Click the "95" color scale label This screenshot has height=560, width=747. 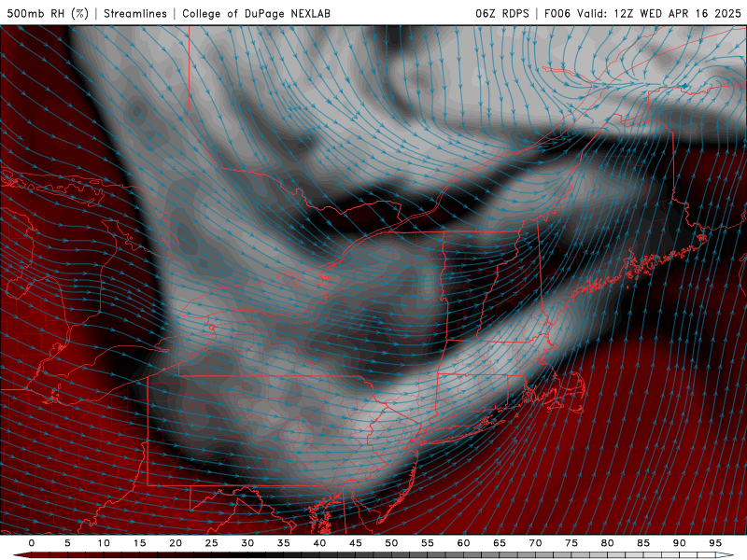[x=715, y=543]
